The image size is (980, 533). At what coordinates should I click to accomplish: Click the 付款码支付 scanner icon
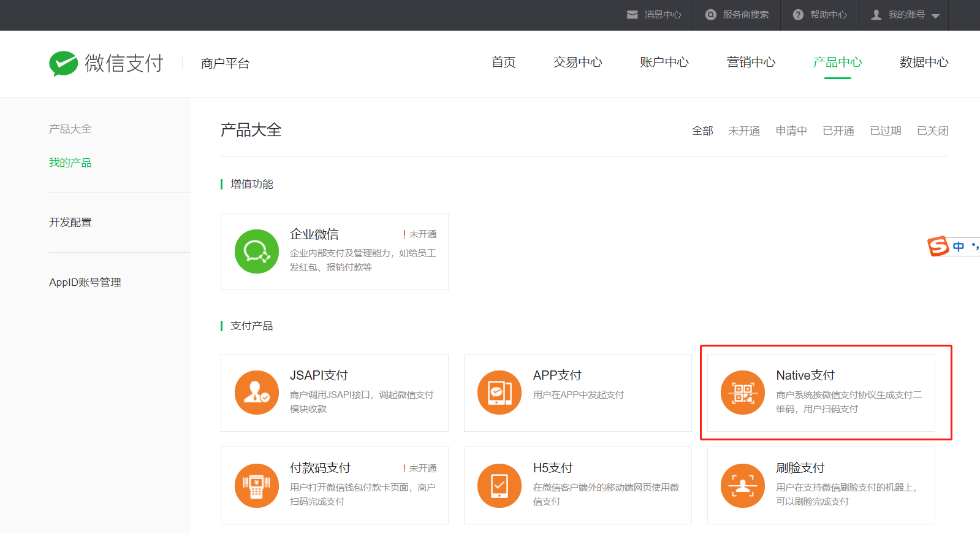tap(257, 486)
